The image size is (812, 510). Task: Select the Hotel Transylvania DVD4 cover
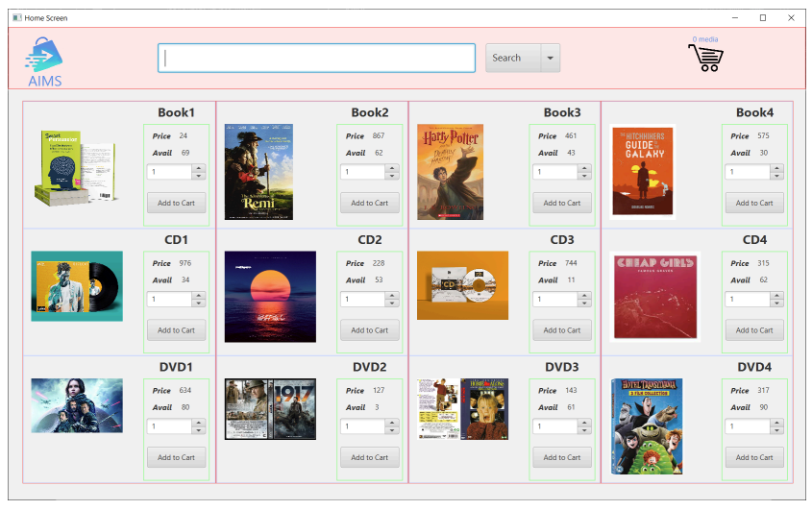[x=647, y=426]
